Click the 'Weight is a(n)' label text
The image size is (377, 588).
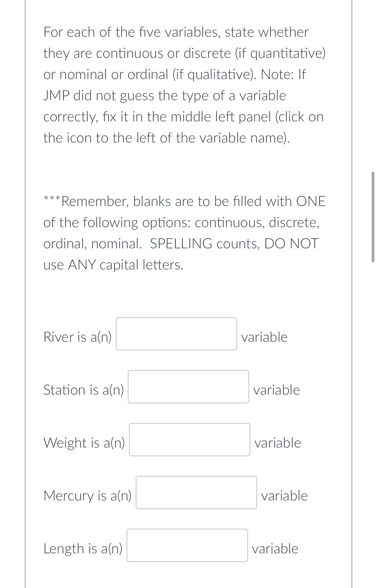coord(84,443)
